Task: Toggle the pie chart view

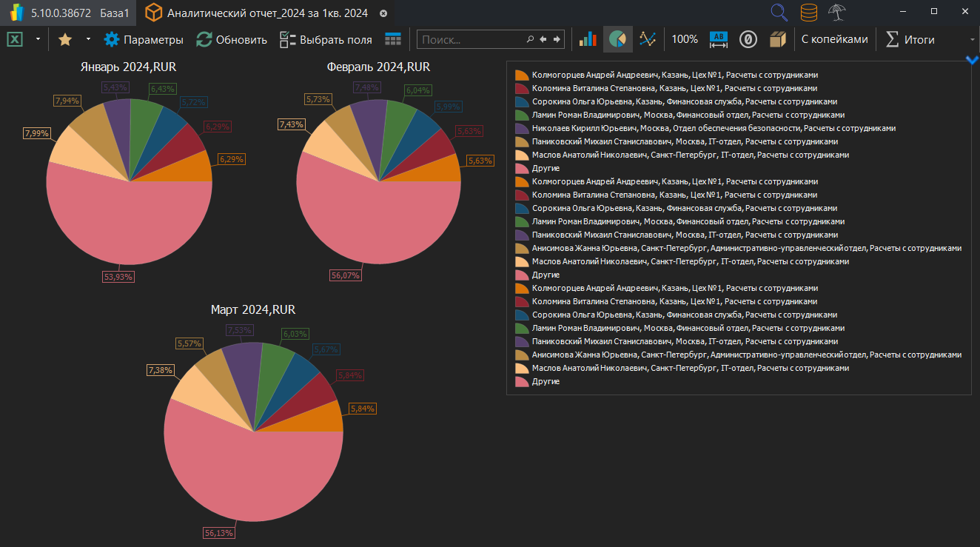Action: [617, 39]
